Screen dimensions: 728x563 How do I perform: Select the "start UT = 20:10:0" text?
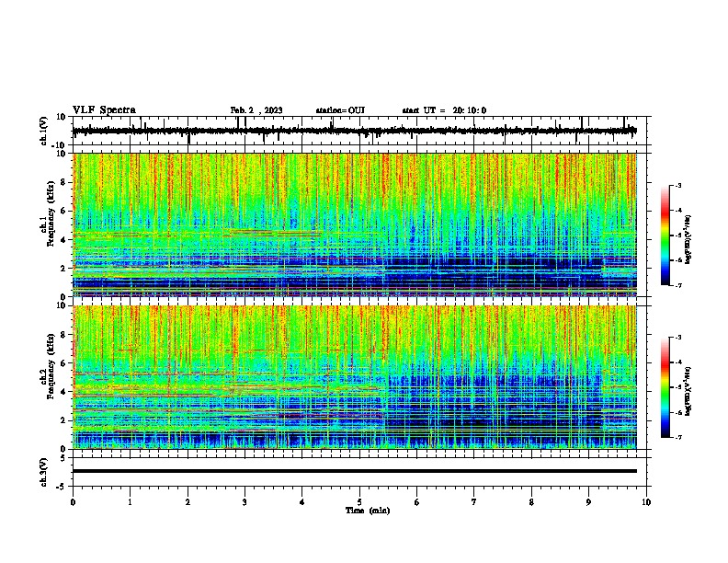coord(444,110)
